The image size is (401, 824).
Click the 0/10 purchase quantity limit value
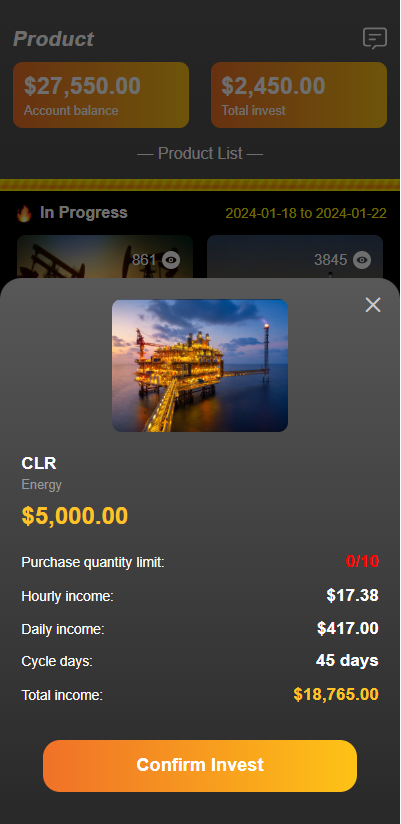coord(362,561)
